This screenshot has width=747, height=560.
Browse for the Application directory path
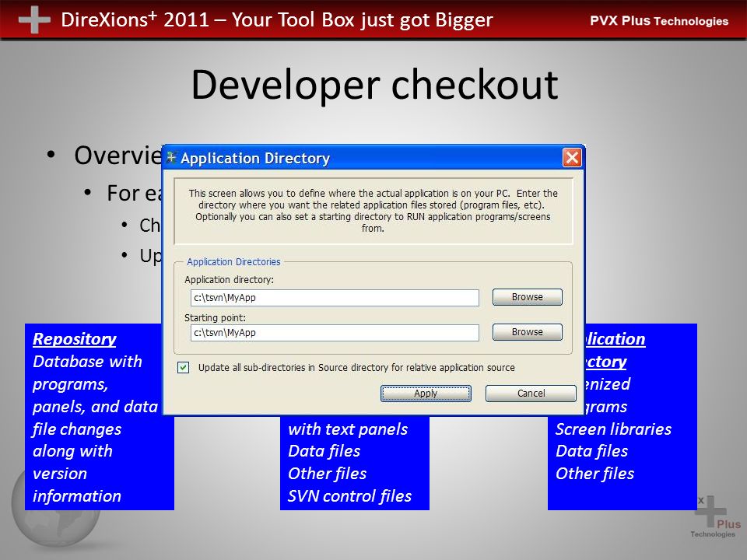pos(528,297)
